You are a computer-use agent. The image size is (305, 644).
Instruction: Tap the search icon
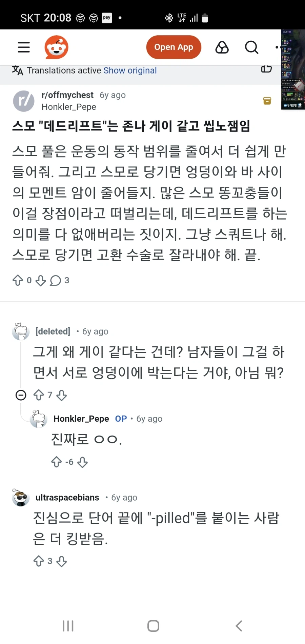coord(251,47)
